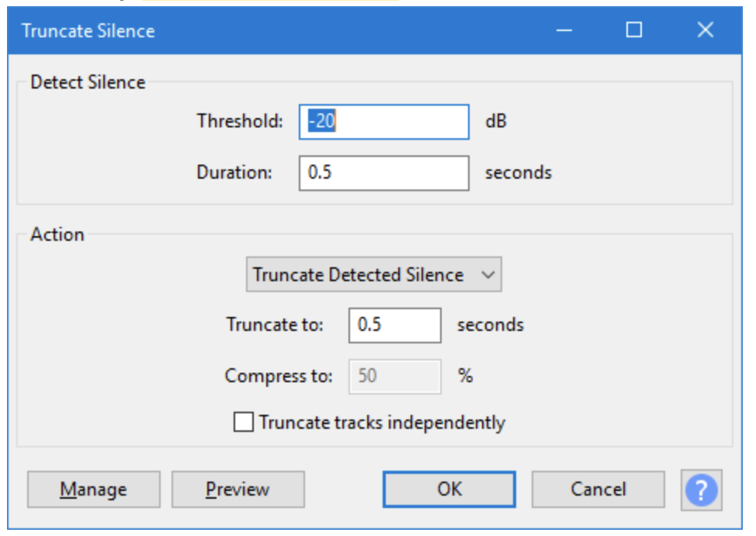Preview the truncate silence effect
The width and height of the screenshot is (756, 536).
238,490
